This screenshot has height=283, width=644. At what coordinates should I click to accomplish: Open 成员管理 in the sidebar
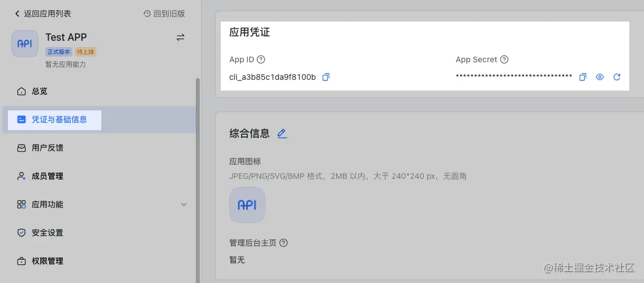(98, 176)
